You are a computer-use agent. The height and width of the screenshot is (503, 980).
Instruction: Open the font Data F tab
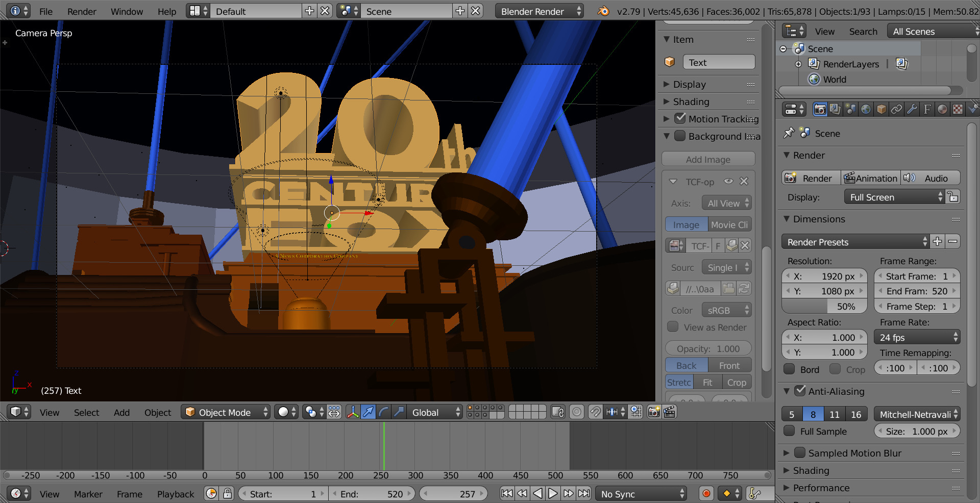pyautogui.click(x=927, y=109)
